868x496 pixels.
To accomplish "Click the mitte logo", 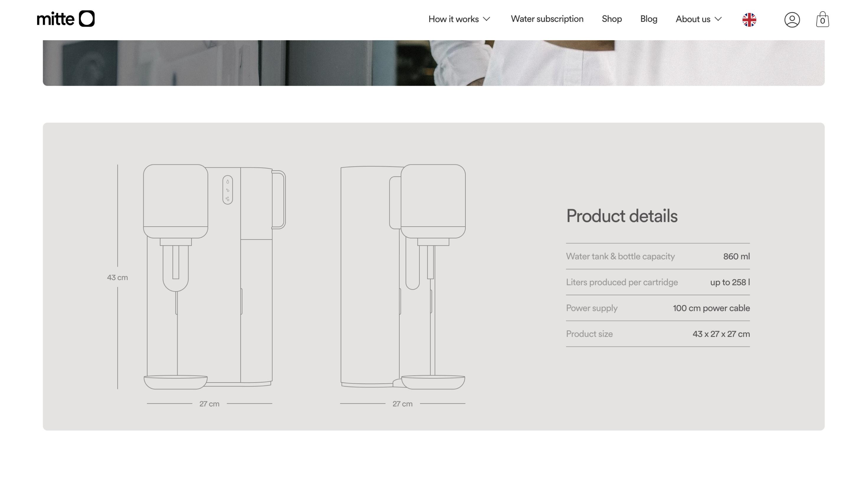I will 66,19.
